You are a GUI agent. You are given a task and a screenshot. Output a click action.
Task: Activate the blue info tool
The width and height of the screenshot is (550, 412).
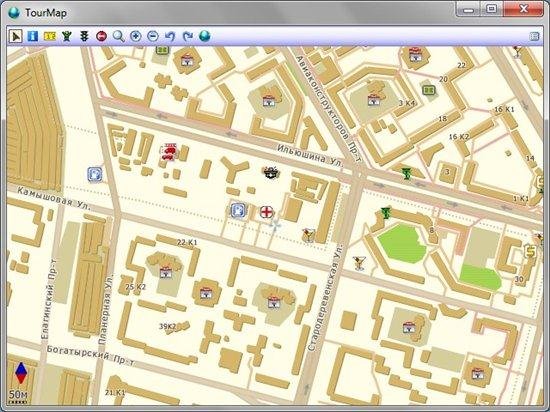point(33,36)
